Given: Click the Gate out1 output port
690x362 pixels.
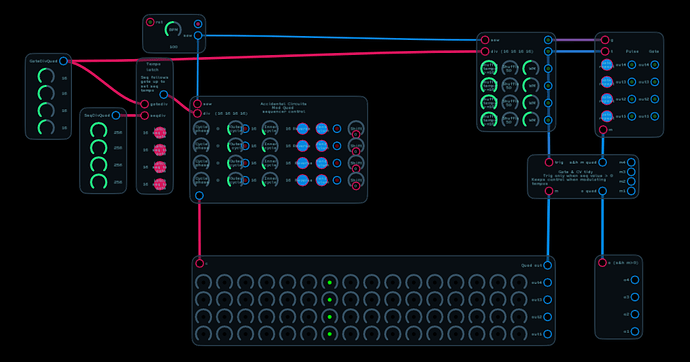Looking at the screenshot, I should 655,116.
